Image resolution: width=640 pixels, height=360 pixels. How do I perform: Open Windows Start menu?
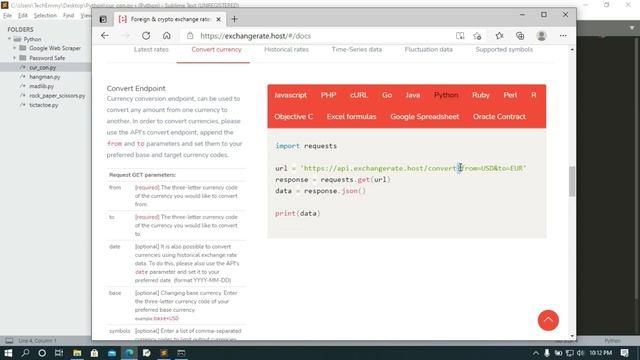tap(8, 353)
